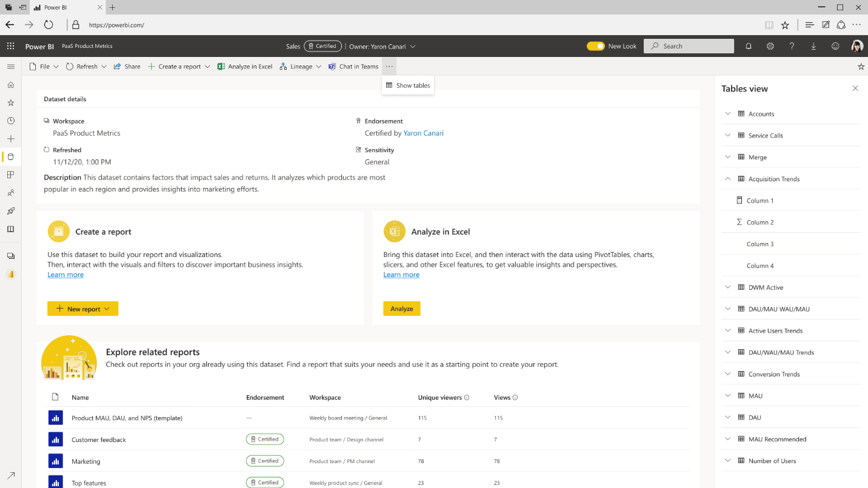
Task: Collapse the Acquisition Trends table
Action: (728, 179)
